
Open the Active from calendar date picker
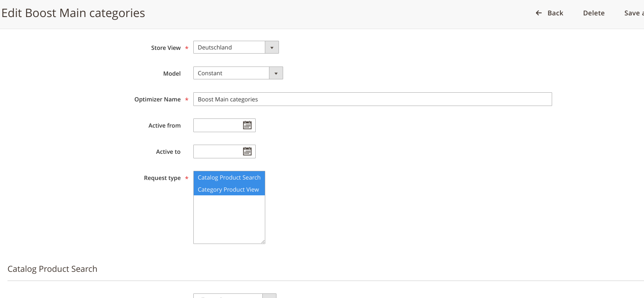tap(247, 125)
